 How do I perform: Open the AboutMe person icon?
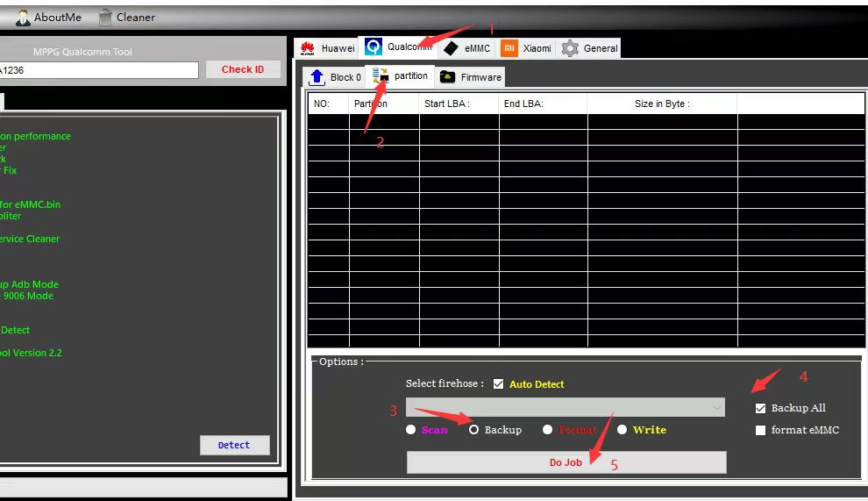tap(23, 17)
